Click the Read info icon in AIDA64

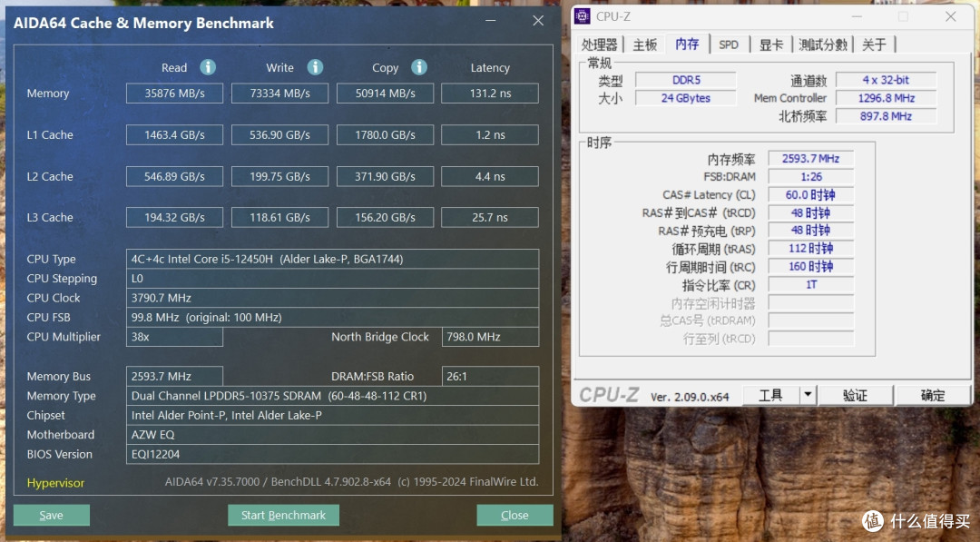click(x=208, y=67)
